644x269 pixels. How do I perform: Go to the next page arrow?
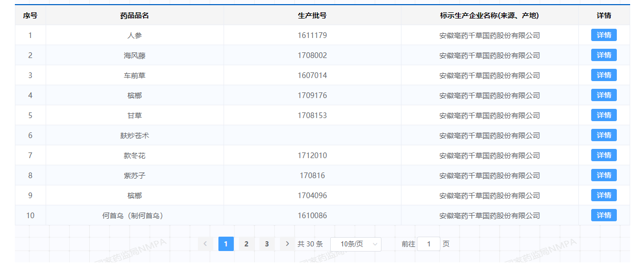(x=287, y=244)
